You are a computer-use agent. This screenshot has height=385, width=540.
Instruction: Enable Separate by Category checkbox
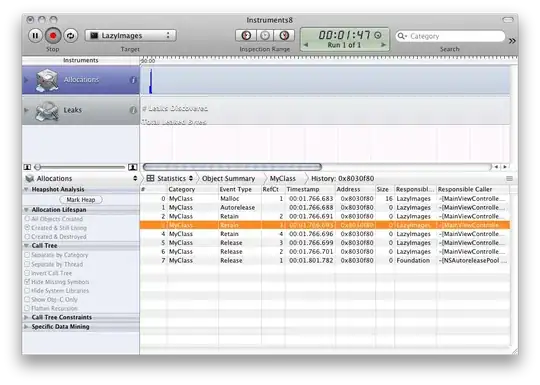pos(27,255)
